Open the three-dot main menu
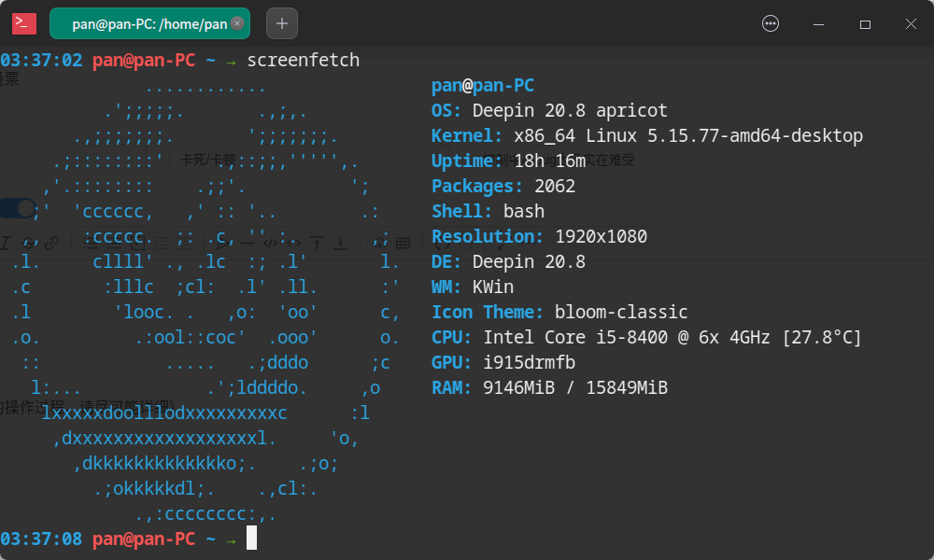The image size is (934, 560). (771, 24)
